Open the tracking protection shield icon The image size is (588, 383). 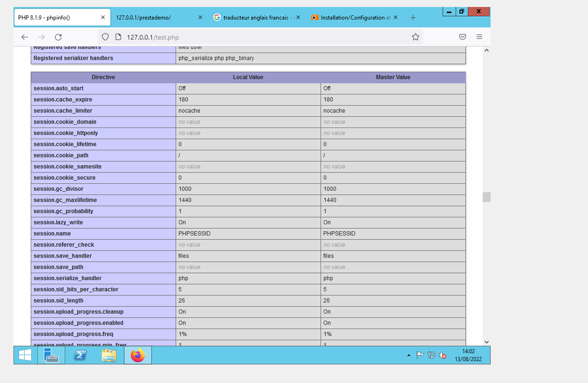tap(105, 37)
